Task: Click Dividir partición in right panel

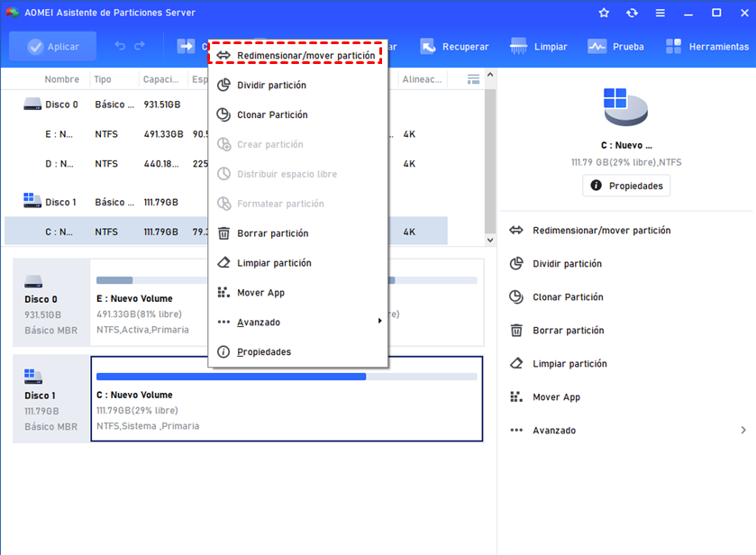Action: [567, 264]
